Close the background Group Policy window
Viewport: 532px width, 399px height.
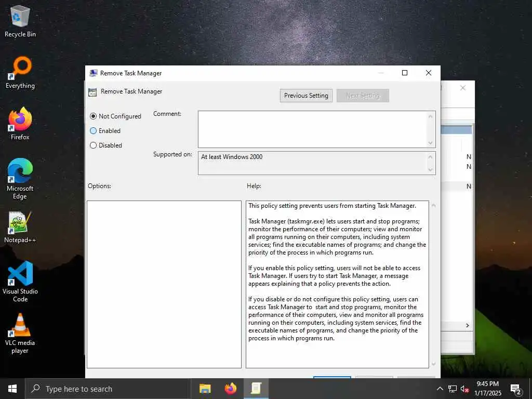[463, 88]
